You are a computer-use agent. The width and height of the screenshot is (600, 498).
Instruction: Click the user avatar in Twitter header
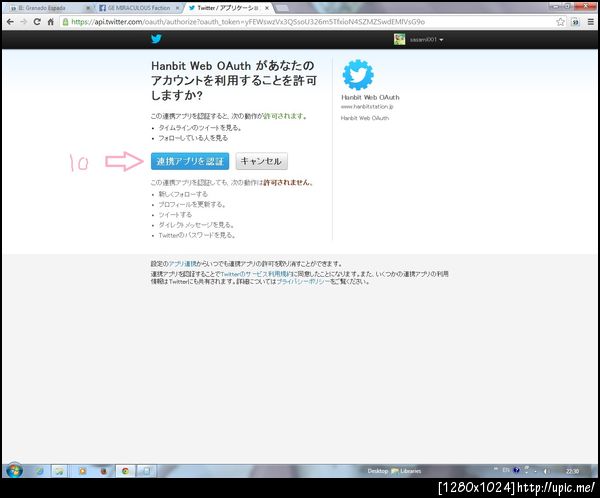pyautogui.click(x=399, y=39)
